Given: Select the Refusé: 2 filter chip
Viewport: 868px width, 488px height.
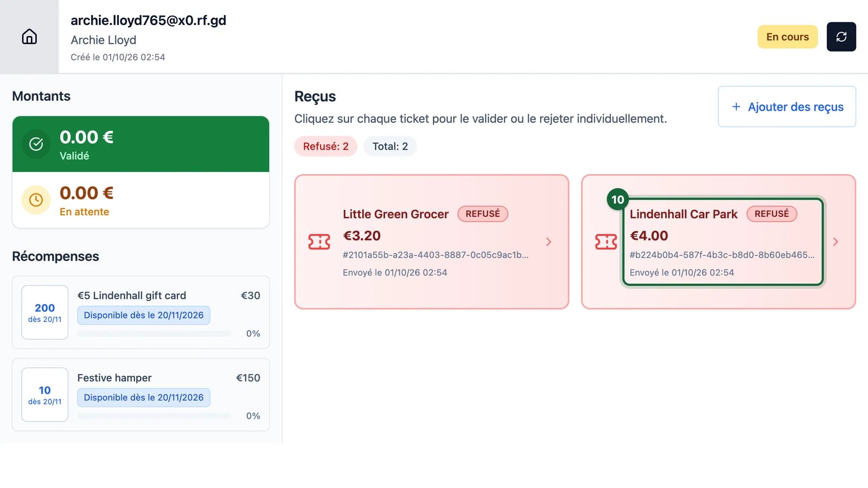Looking at the screenshot, I should [325, 146].
